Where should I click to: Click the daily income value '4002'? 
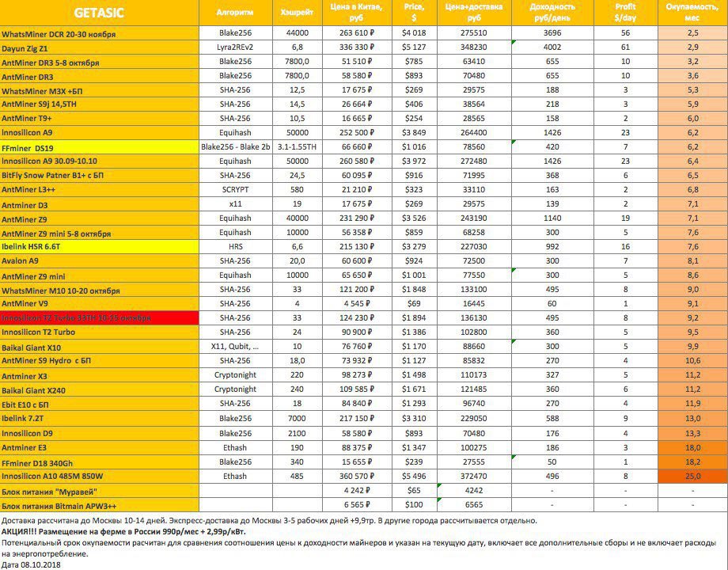point(552,47)
